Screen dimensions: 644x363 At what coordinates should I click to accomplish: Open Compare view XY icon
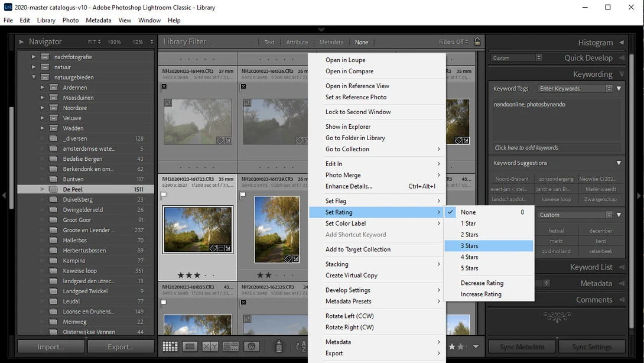pos(210,346)
